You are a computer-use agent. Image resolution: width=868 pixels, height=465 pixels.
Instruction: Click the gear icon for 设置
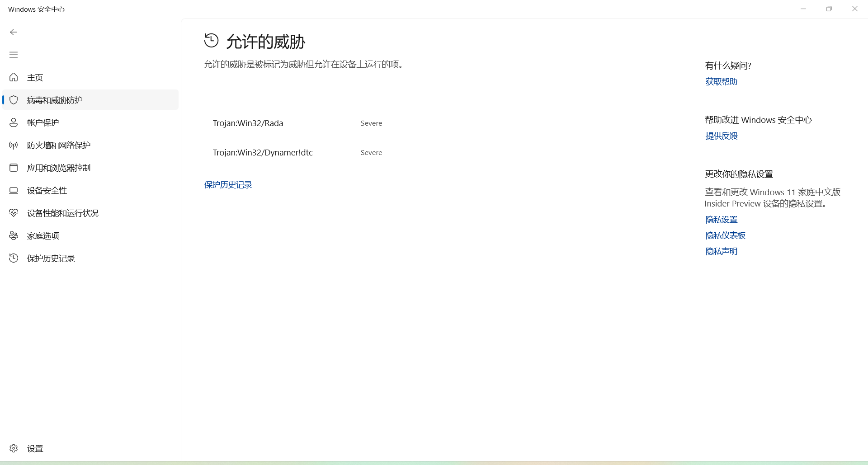(x=14, y=448)
